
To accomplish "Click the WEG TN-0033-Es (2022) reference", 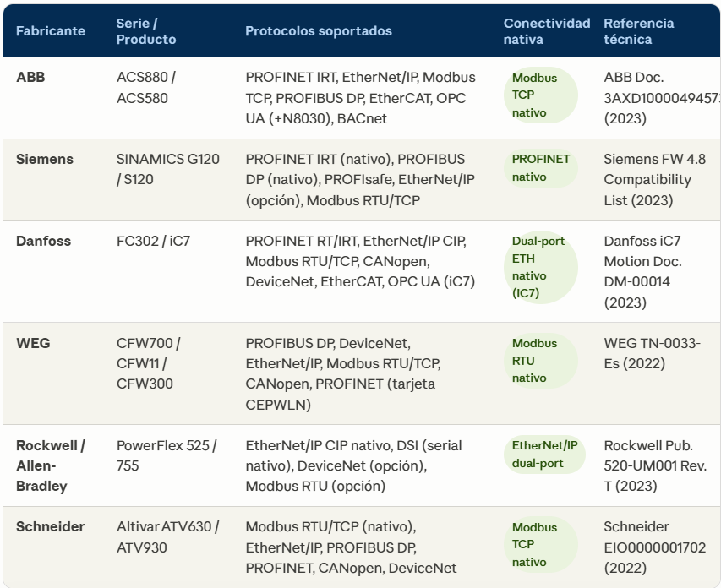I will pyautogui.click(x=652, y=353).
